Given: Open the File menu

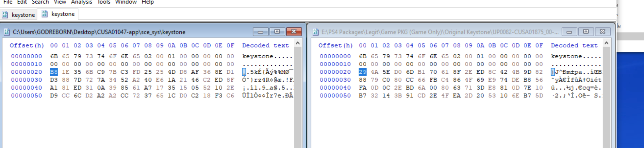Looking at the screenshot, I should click(x=8, y=2).
